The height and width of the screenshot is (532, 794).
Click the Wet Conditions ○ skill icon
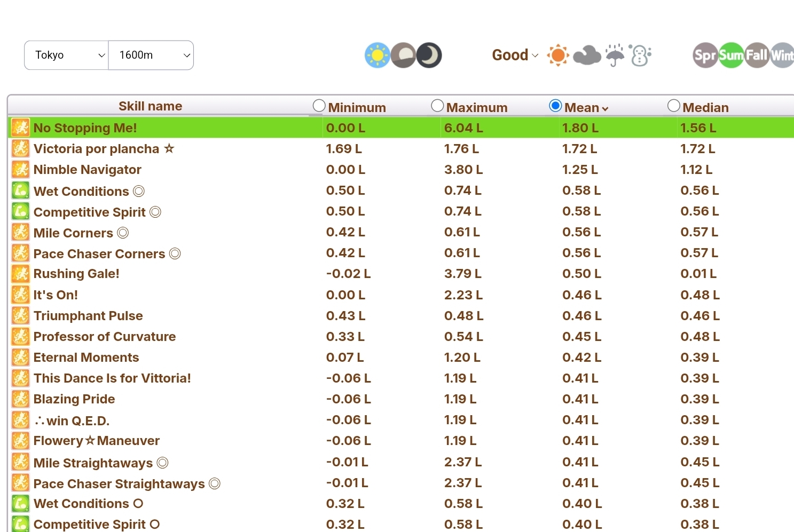click(x=20, y=503)
